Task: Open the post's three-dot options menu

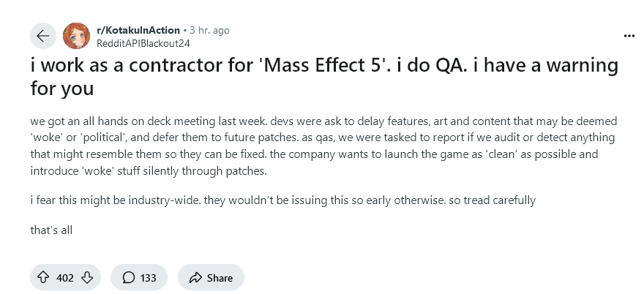Action: 629,36
